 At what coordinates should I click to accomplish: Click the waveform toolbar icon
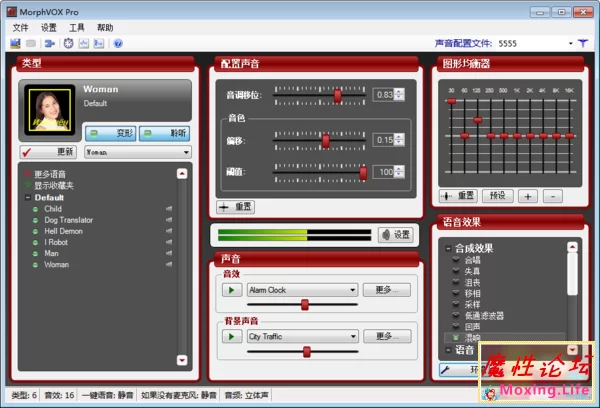pyautogui.click(x=84, y=43)
